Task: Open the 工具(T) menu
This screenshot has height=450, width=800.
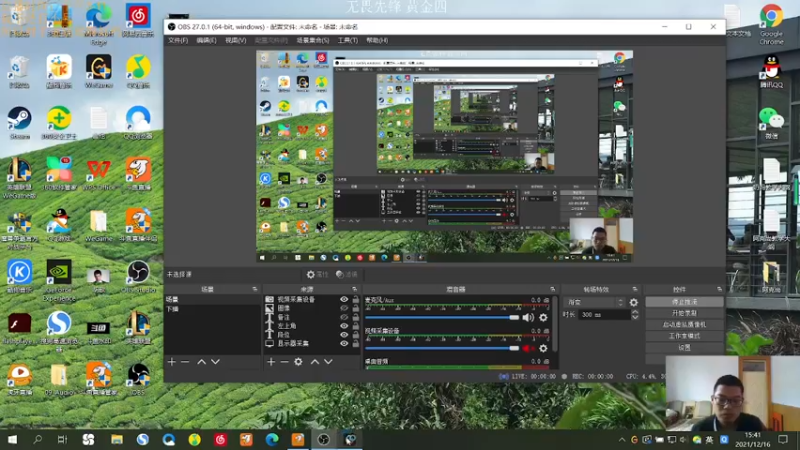Action: (347, 40)
